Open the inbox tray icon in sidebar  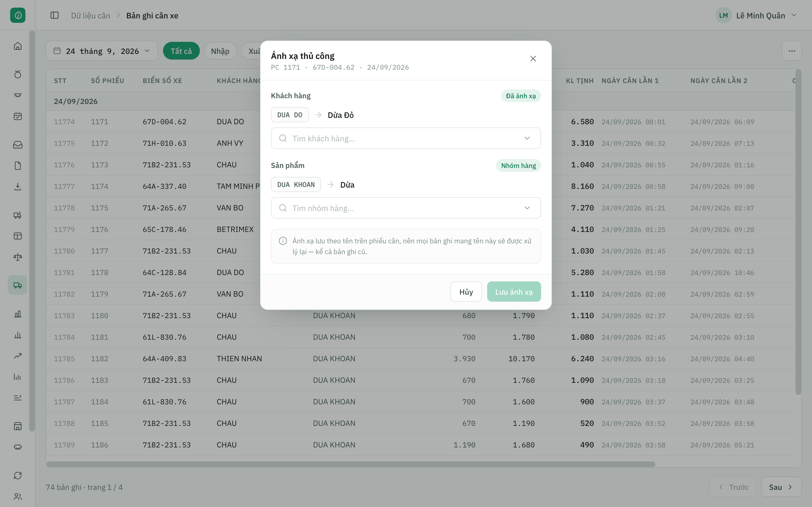(x=18, y=144)
